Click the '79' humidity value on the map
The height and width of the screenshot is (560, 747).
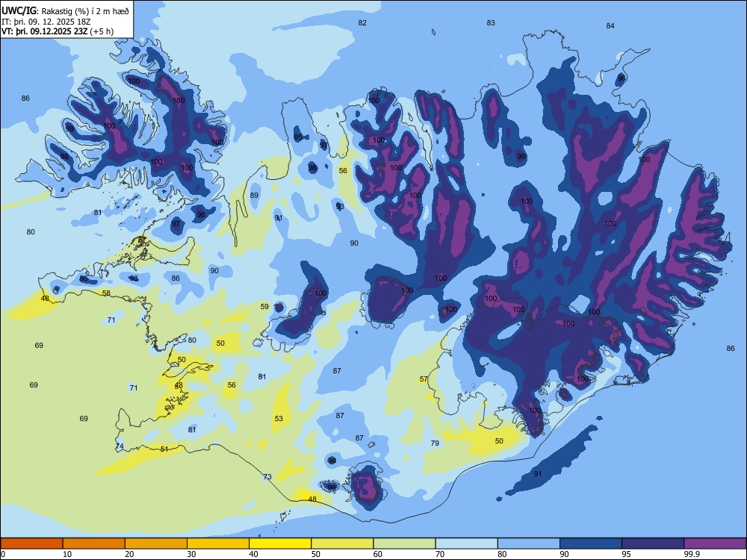pos(435,444)
